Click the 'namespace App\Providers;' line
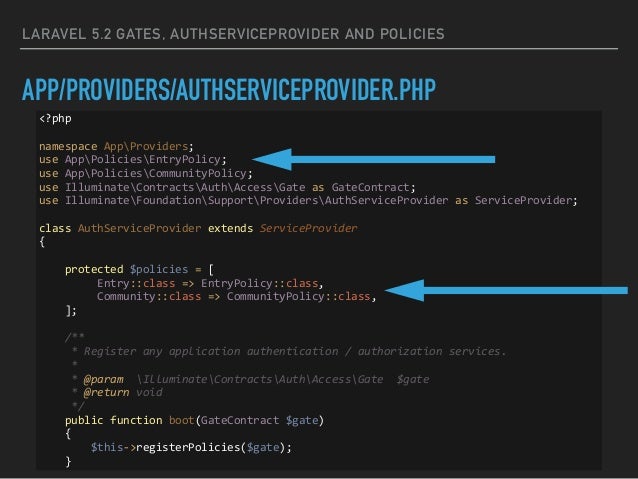Viewport: 638px width, 479px height. (116, 146)
